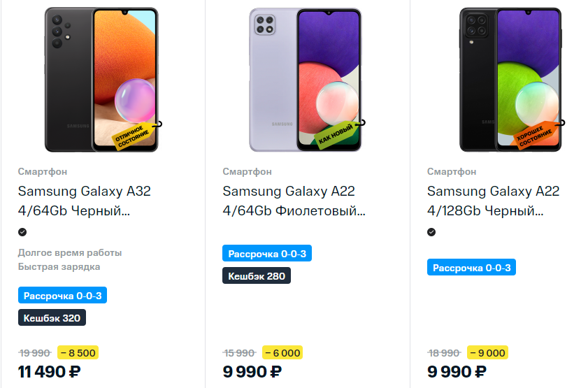Click the 'Кешбэк 320' badge
Screen dimensions: 588x388
tap(52, 318)
